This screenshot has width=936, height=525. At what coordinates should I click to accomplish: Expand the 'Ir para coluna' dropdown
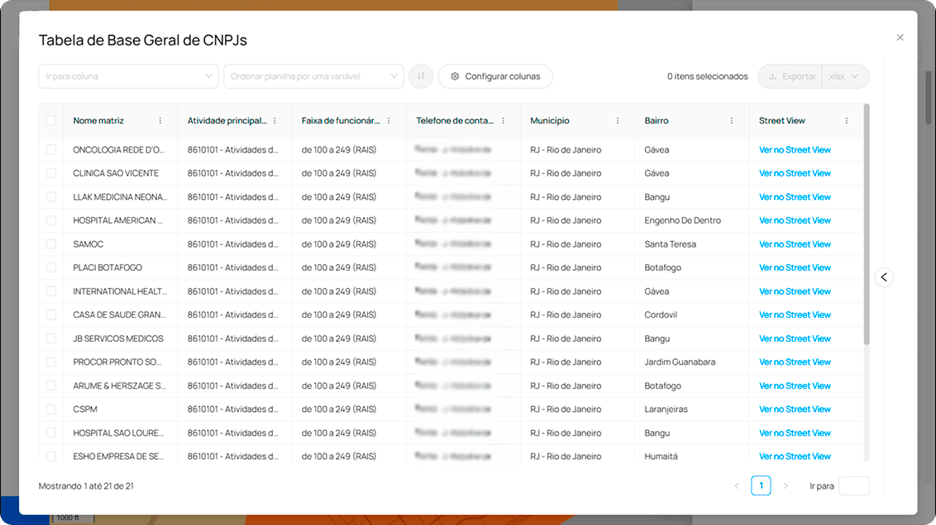pos(128,76)
